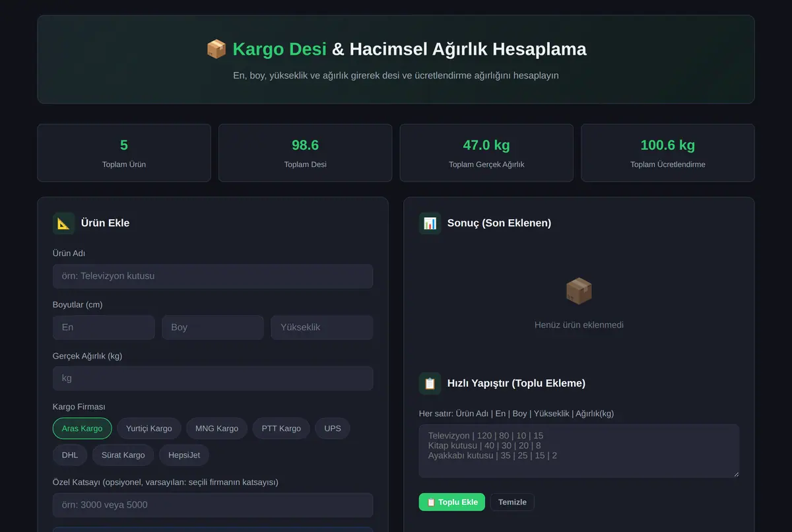Click the 47.0 kg total weight value
Screen dimensions: 792x532
coord(486,145)
